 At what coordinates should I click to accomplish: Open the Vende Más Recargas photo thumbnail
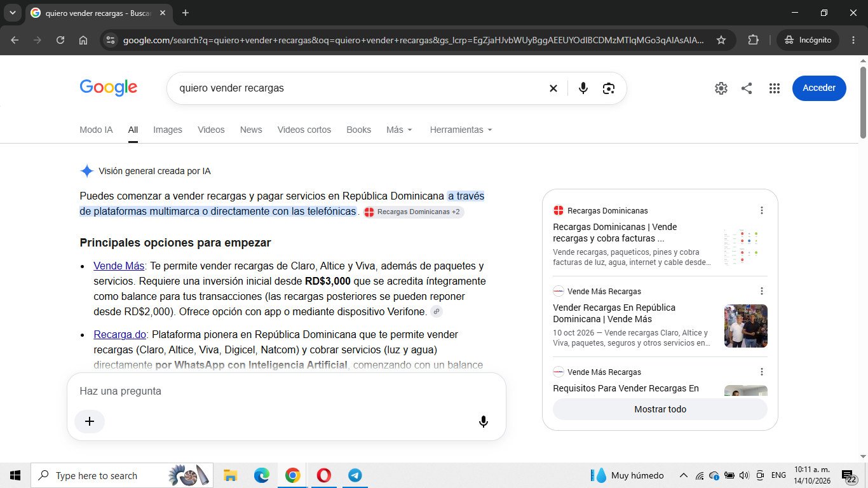point(746,326)
